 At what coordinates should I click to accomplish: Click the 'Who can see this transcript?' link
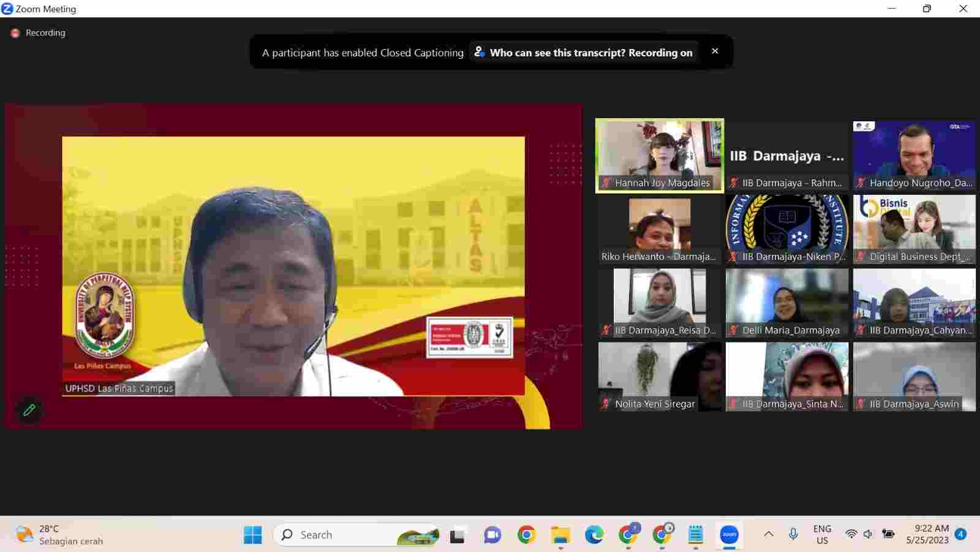584,53
